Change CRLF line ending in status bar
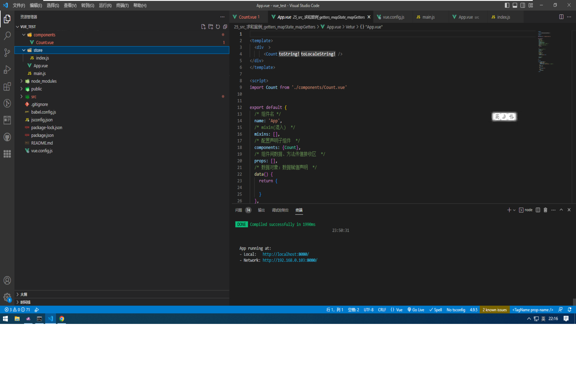Image resolution: width=576 pixels, height=392 pixels. click(382, 310)
